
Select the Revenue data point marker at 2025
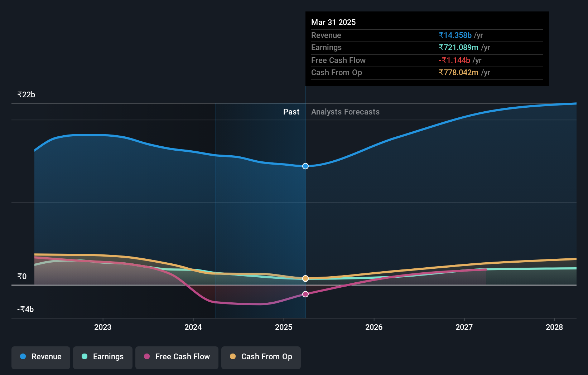click(305, 166)
